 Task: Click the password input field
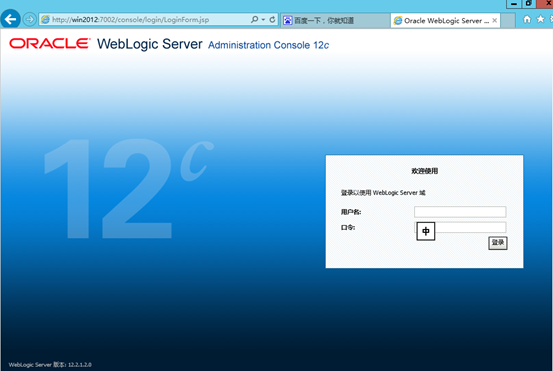tap(460, 227)
